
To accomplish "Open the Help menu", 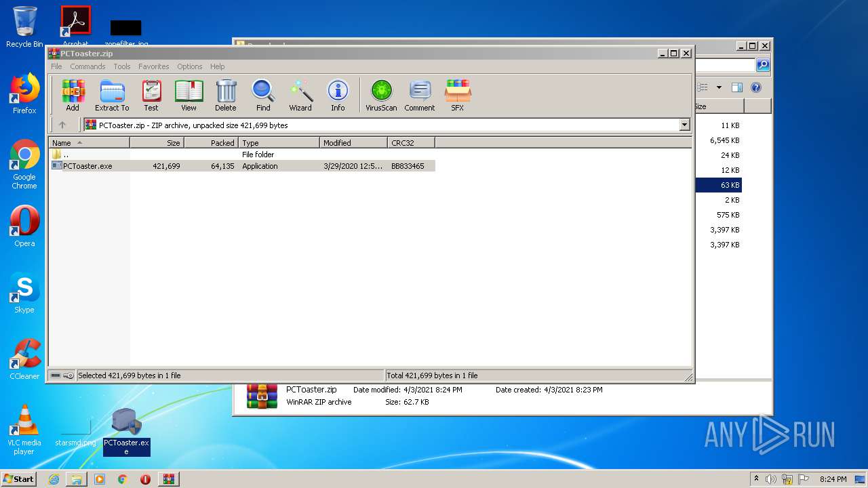I will (217, 66).
